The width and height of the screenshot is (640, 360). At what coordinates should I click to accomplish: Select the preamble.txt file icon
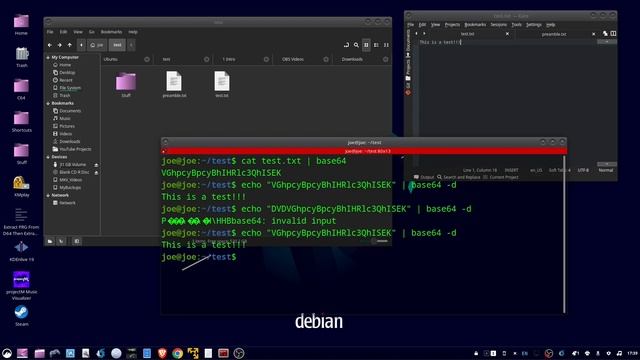(174, 84)
